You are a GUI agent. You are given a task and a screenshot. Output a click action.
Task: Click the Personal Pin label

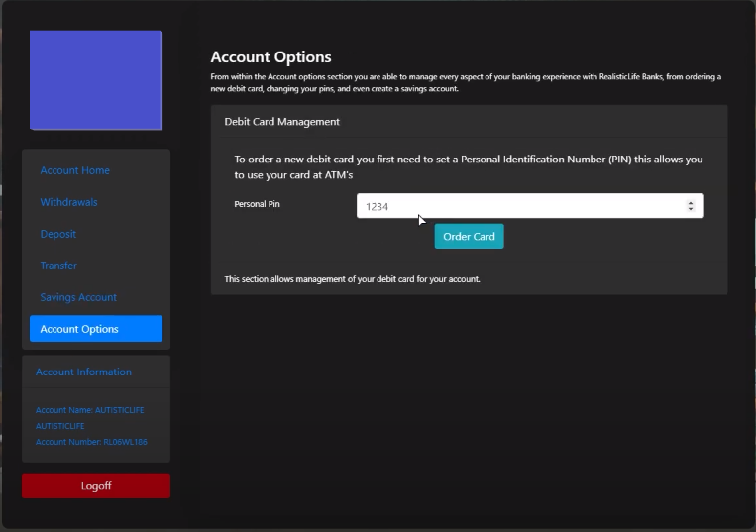tap(257, 204)
